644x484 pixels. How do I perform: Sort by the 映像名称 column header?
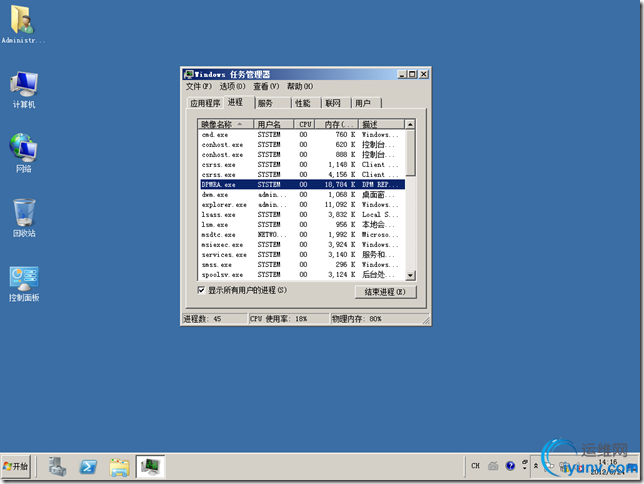(225, 124)
